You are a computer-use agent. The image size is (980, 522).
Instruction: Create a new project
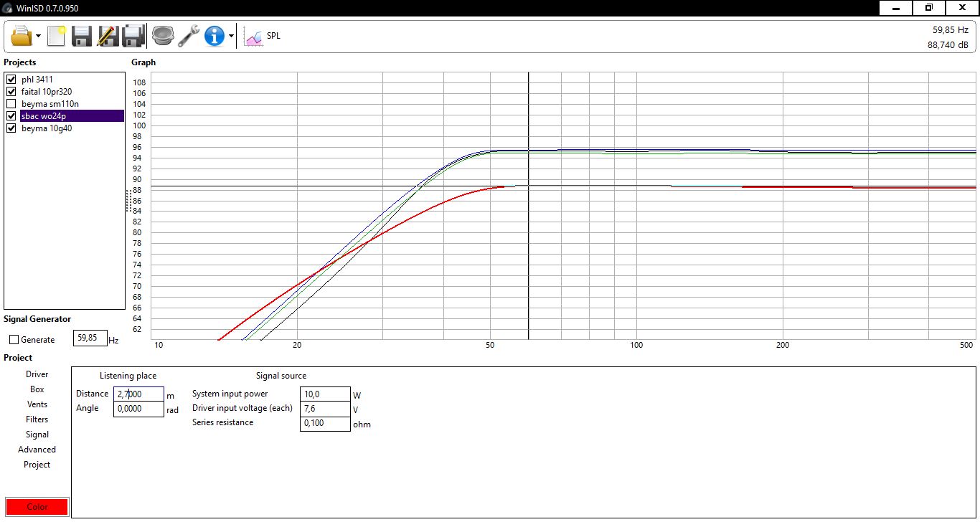(57, 35)
